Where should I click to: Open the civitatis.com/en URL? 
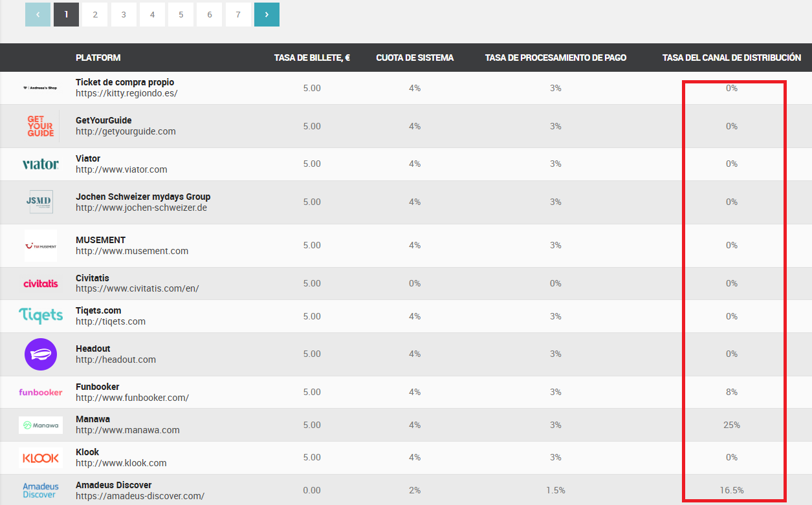coord(137,288)
